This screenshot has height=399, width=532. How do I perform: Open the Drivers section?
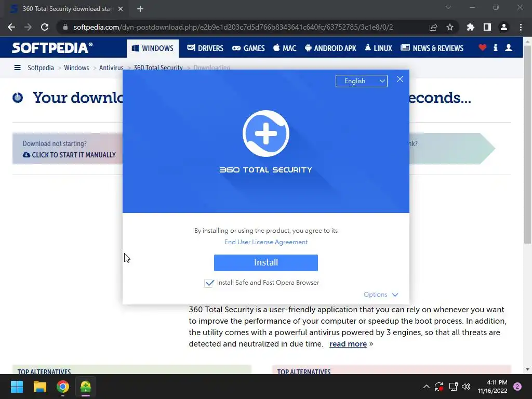coord(205,48)
